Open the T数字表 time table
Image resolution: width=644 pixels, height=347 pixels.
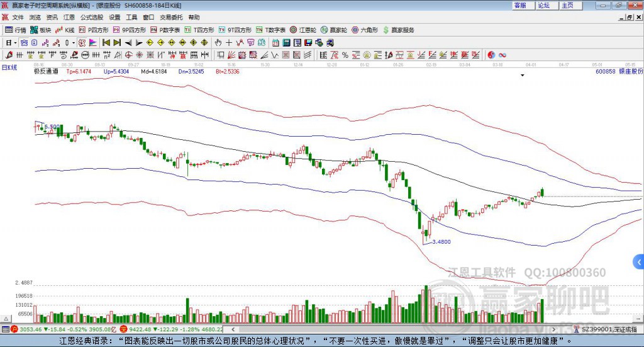pyautogui.click(x=270, y=30)
